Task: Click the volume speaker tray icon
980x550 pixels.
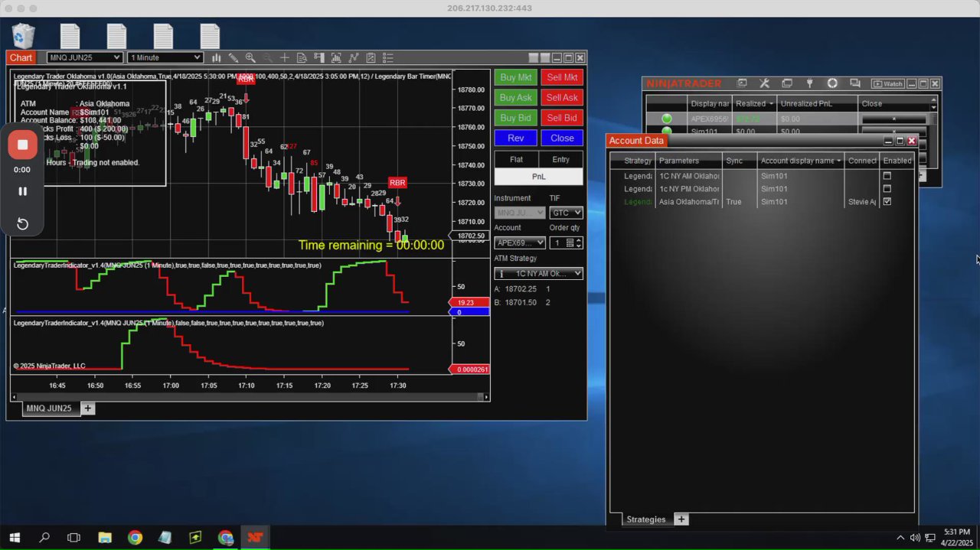Action: pyautogui.click(x=915, y=538)
